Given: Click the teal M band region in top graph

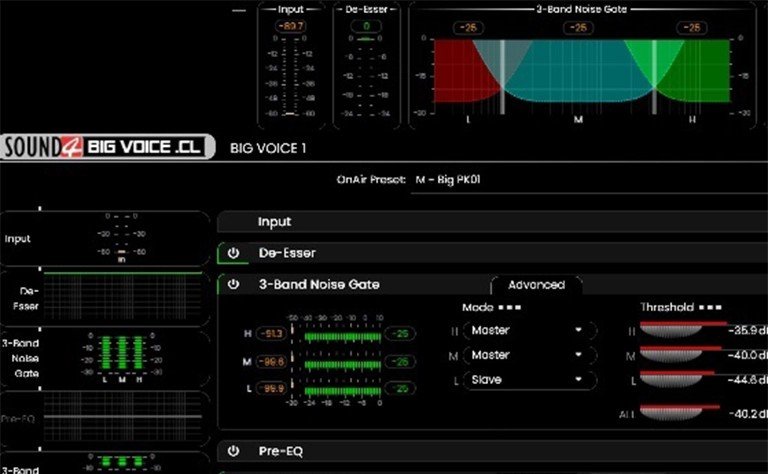Looking at the screenshot, I should [578, 69].
